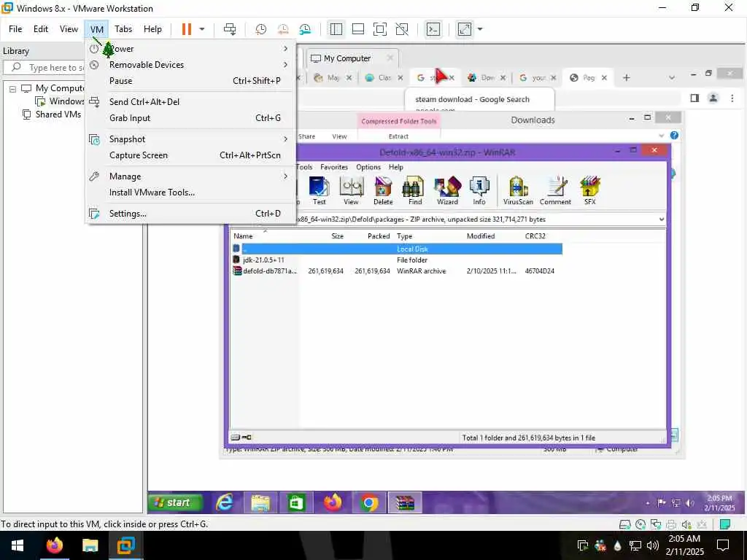Open the WinRAR Wizard icon
747x560 pixels.
pos(447,190)
